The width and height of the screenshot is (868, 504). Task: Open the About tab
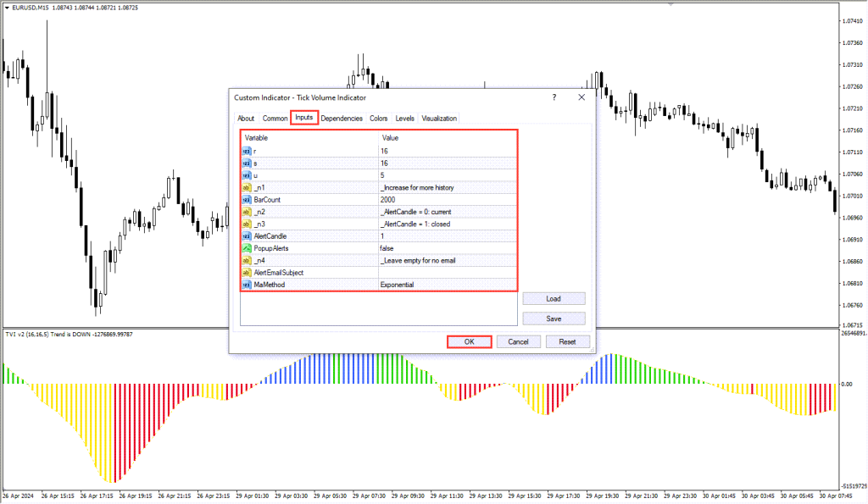click(x=246, y=119)
